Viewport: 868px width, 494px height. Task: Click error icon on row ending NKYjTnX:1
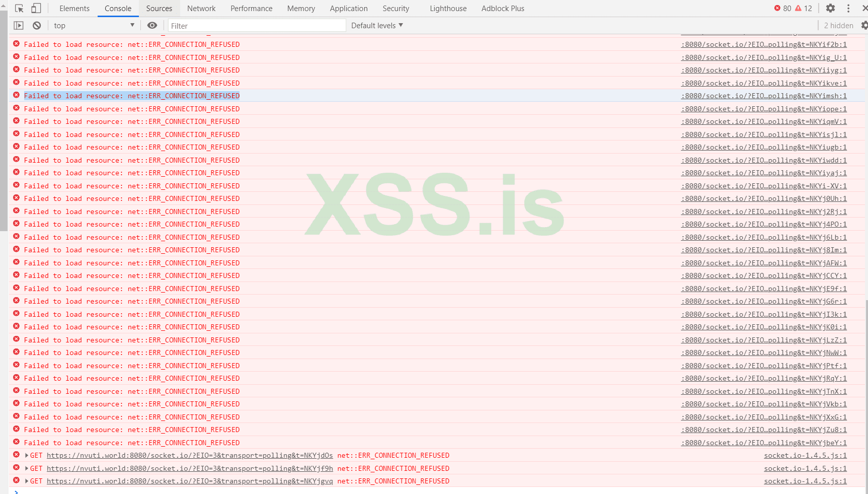tap(17, 391)
